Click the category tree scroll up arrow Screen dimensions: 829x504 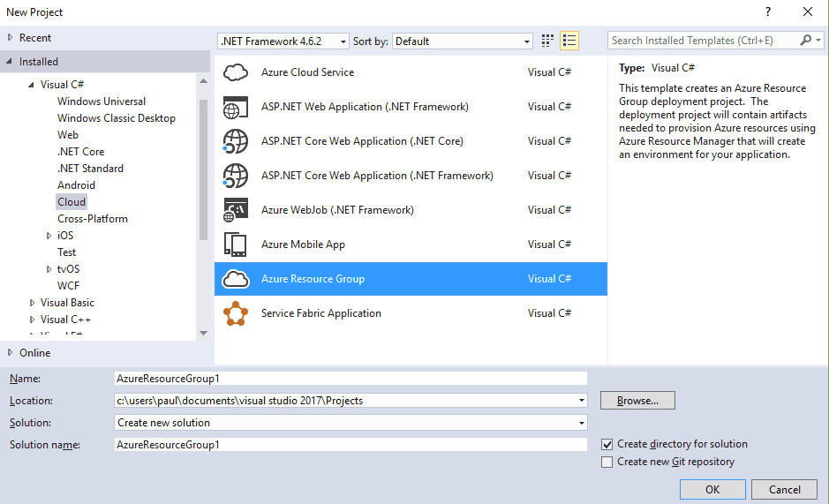point(204,81)
